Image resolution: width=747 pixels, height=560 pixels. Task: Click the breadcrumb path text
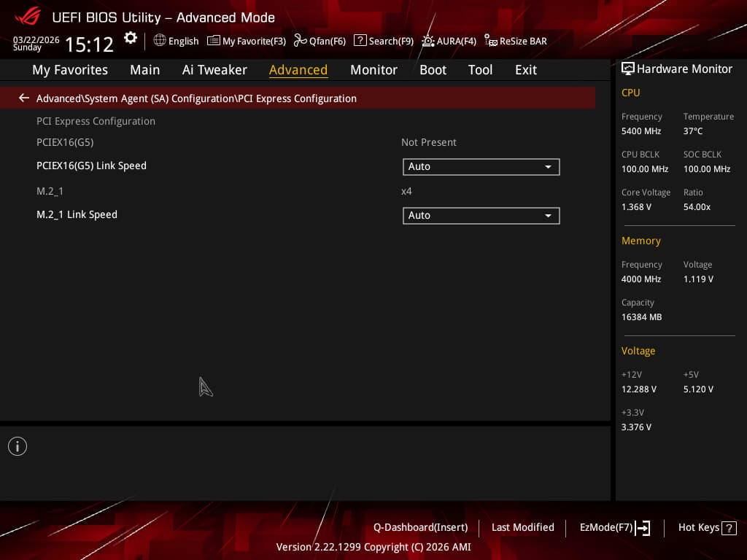196,98
